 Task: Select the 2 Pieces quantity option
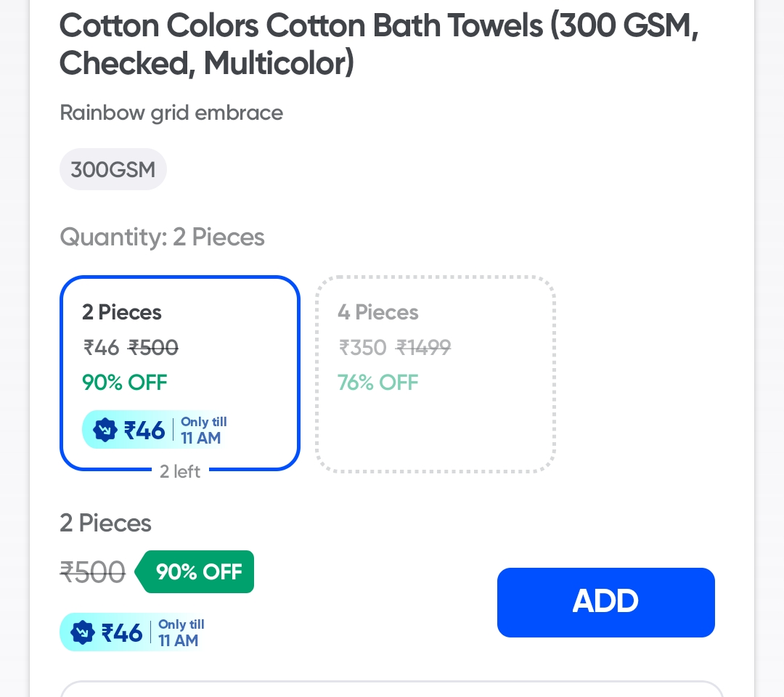[x=179, y=373]
